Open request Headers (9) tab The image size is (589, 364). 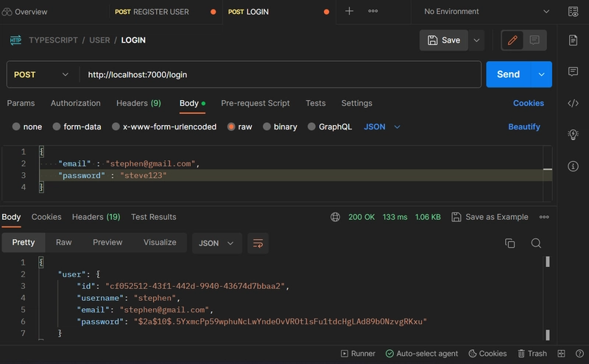pyautogui.click(x=138, y=103)
